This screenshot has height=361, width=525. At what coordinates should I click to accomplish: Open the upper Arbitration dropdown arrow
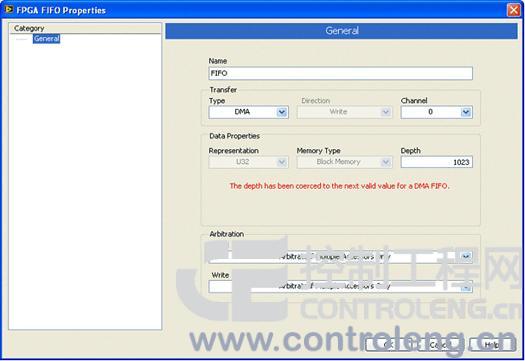click(466, 257)
